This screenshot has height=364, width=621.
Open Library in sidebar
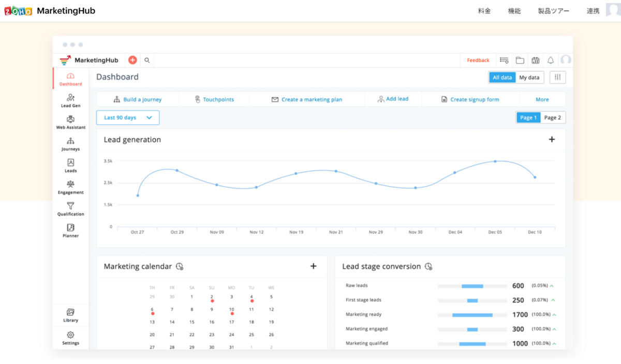[x=70, y=315]
